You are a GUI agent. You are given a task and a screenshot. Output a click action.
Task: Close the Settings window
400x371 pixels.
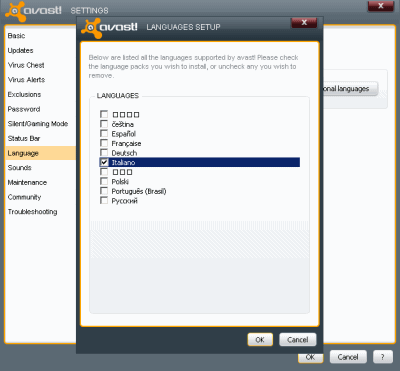pos(381,6)
